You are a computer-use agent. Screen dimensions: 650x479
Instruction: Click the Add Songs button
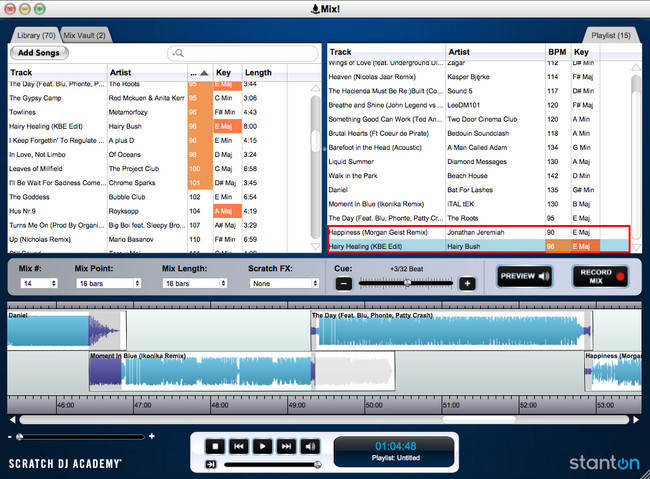click(x=39, y=52)
